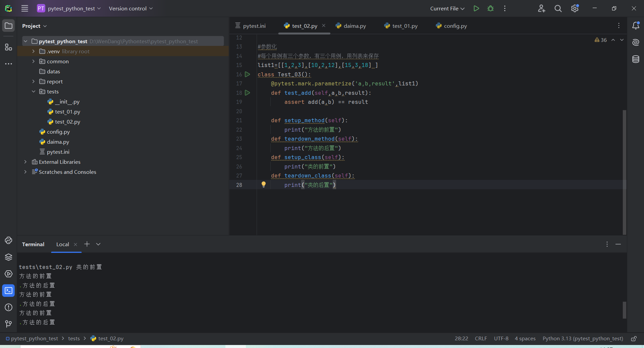Open Python Console tool window
The image size is (644, 348).
point(8,240)
